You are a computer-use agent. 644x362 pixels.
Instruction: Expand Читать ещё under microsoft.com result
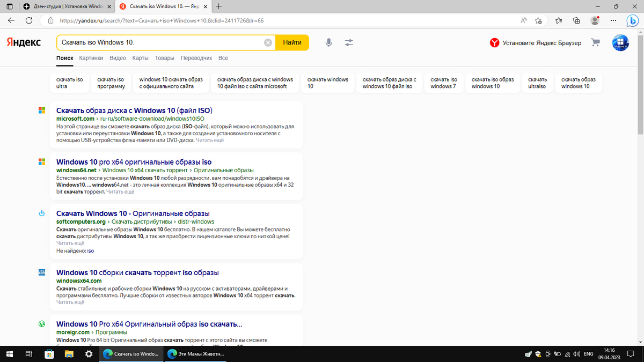click(210, 140)
